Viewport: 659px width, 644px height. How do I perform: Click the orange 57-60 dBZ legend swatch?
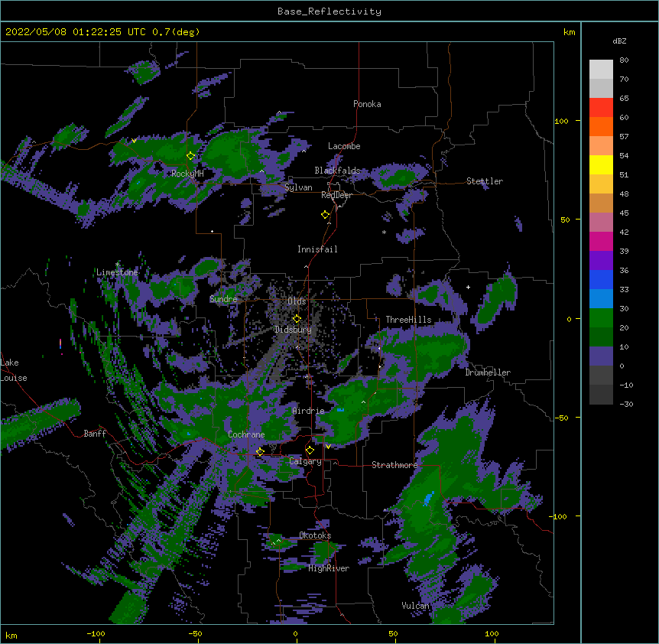[601, 126]
